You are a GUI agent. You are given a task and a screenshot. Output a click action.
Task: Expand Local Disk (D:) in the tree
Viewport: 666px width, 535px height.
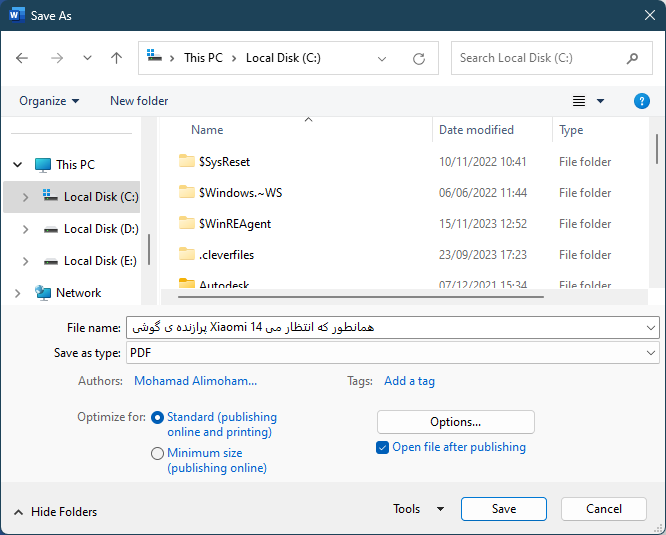click(25, 229)
